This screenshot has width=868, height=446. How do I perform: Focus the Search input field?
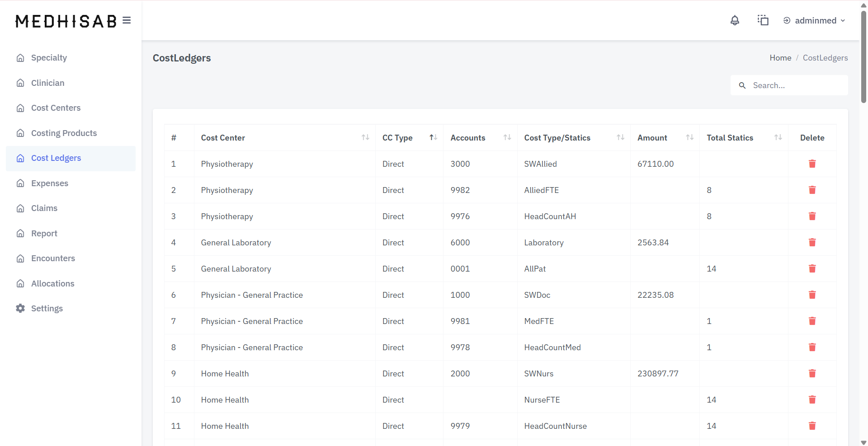pos(796,85)
